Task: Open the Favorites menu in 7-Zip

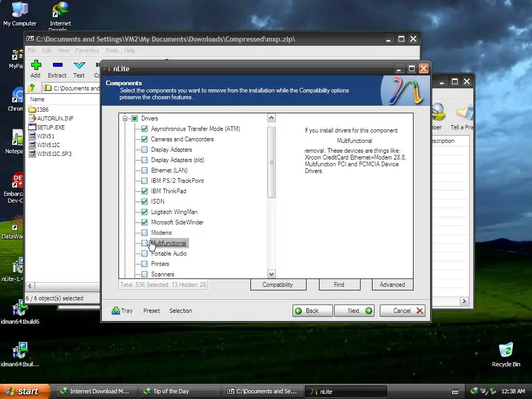Action: click(x=87, y=50)
